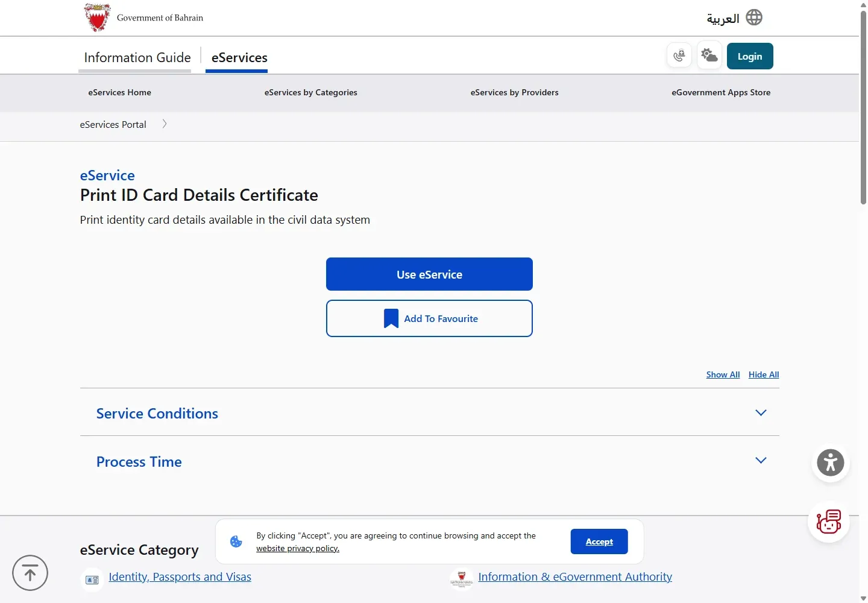The image size is (868, 603).
Task: Open eServices by Categories menu
Action: pyautogui.click(x=310, y=92)
